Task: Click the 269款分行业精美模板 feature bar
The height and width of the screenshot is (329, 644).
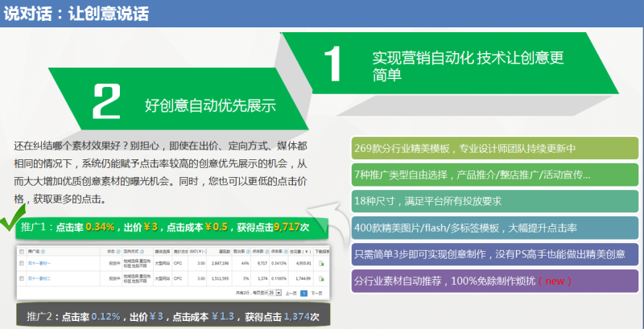Action: coord(495,148)
